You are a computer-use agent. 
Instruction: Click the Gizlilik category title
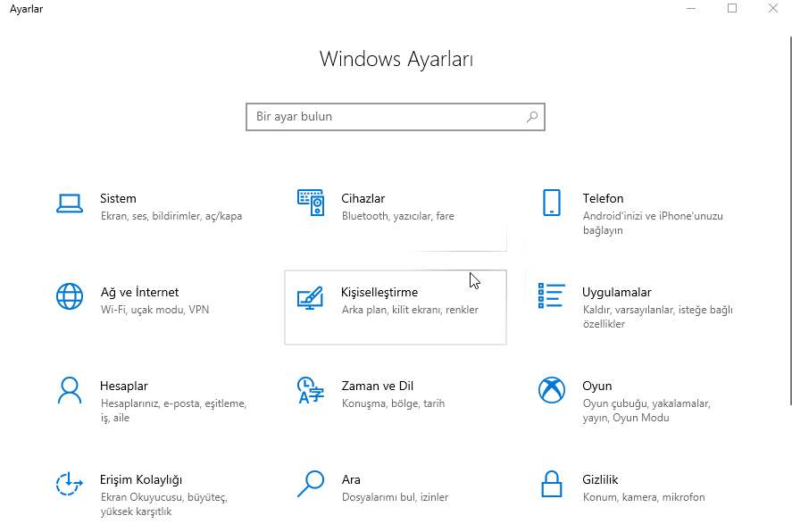600,479
